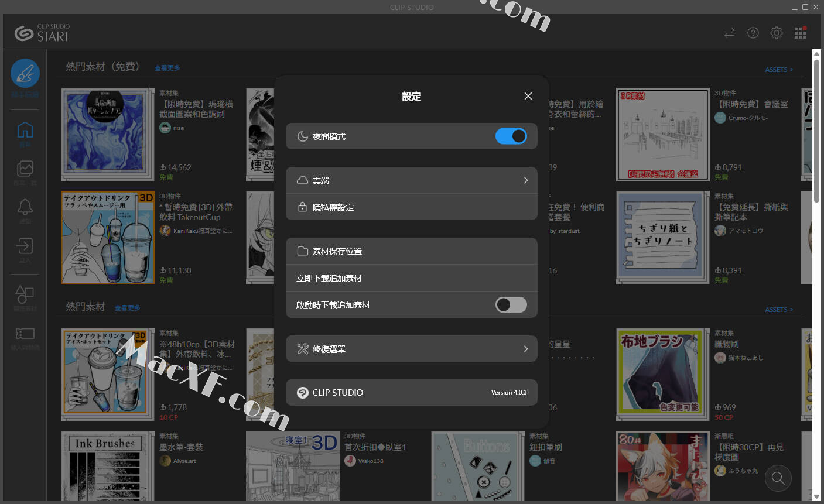Open the shapes materials icon in sidebar
Viewport: 824px width, 504px height.
(25, 294)
